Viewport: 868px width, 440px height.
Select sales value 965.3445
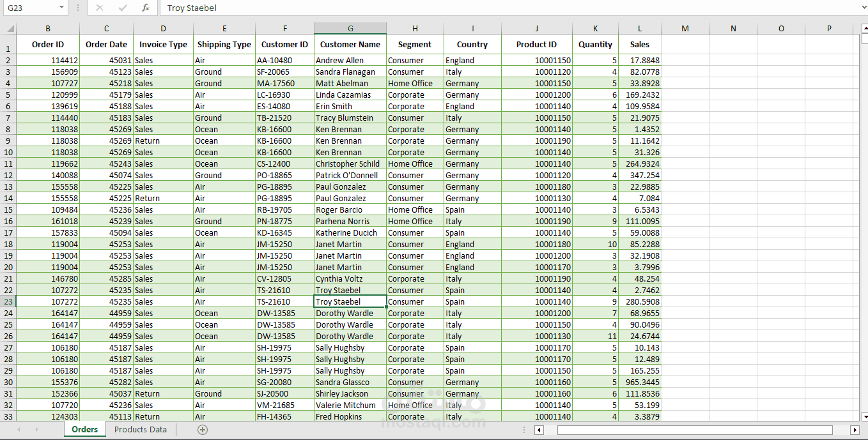[640, 382]
